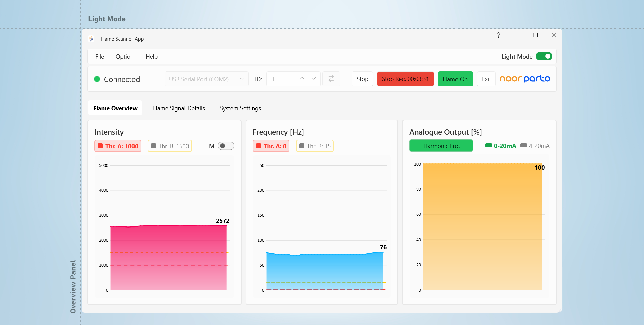
Task: Switch to the Flame Signal Details tab
Action: point(179,108)
